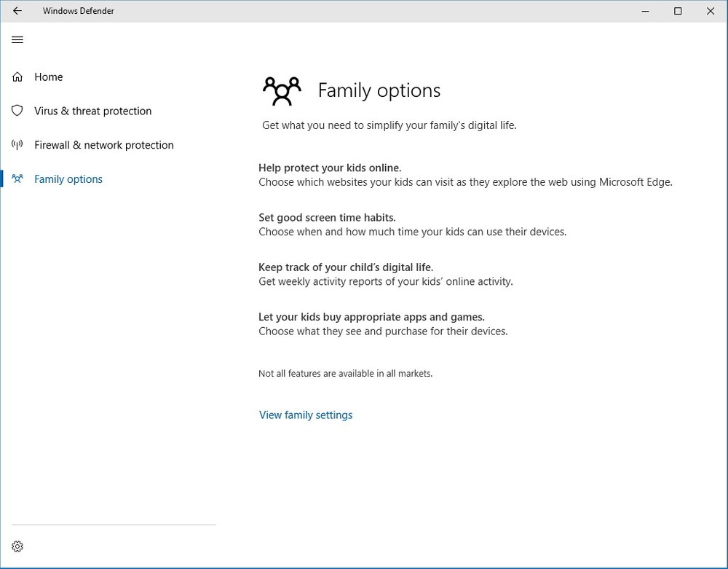Viewport: 728px width, 569px height.
Task: Click 'Get what you need to simplify' subtitle
Action: coord(389,125)
